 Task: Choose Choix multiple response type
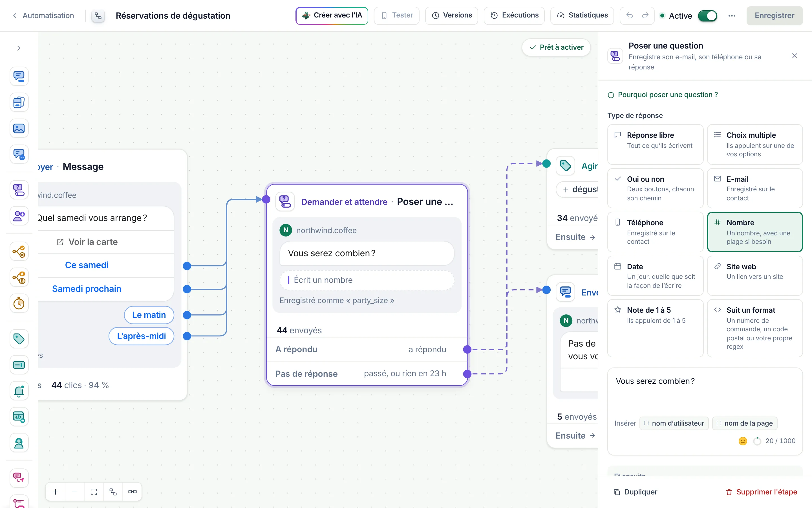tap(754, 144)
